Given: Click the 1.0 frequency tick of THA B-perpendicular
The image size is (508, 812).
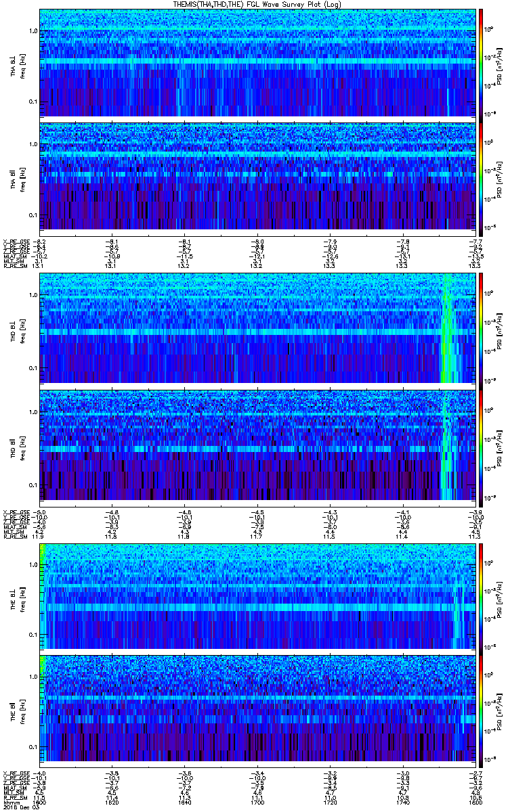Looking at the screenshot, I should coord(32,31).
